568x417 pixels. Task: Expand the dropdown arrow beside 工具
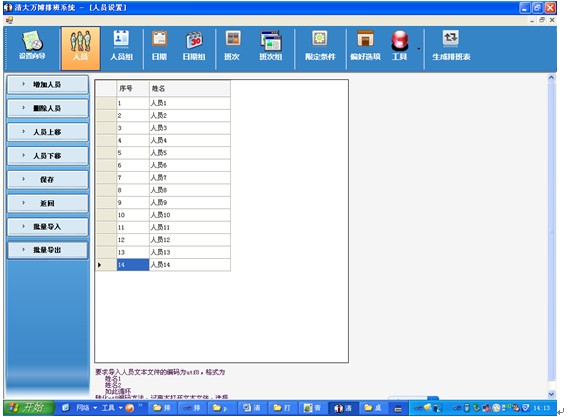[x=418, y=49]
